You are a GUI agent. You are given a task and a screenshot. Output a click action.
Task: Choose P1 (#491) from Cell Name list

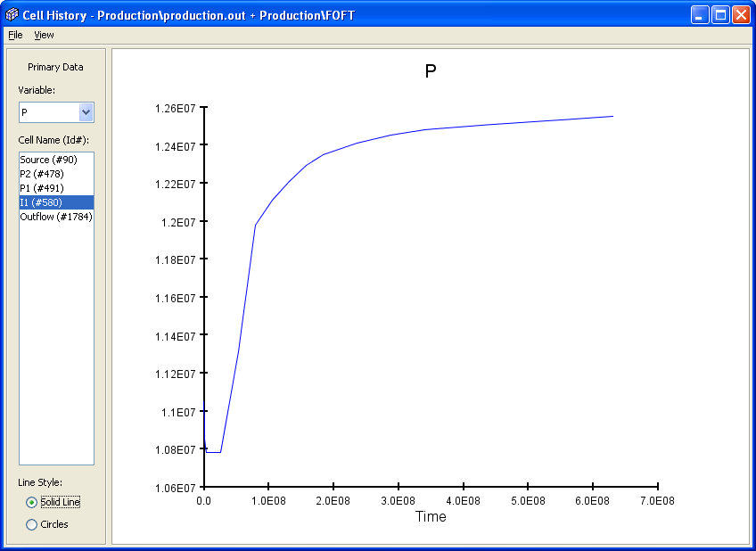[42, 188]
